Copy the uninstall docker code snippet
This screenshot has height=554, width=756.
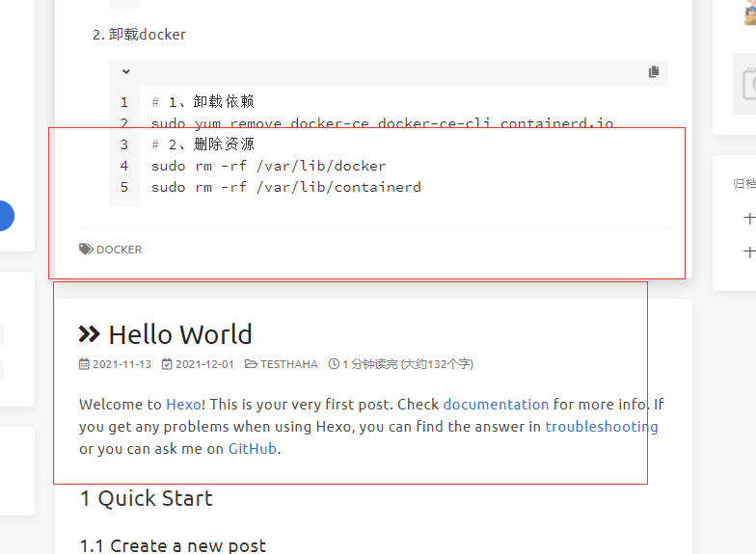click(654, 72)
